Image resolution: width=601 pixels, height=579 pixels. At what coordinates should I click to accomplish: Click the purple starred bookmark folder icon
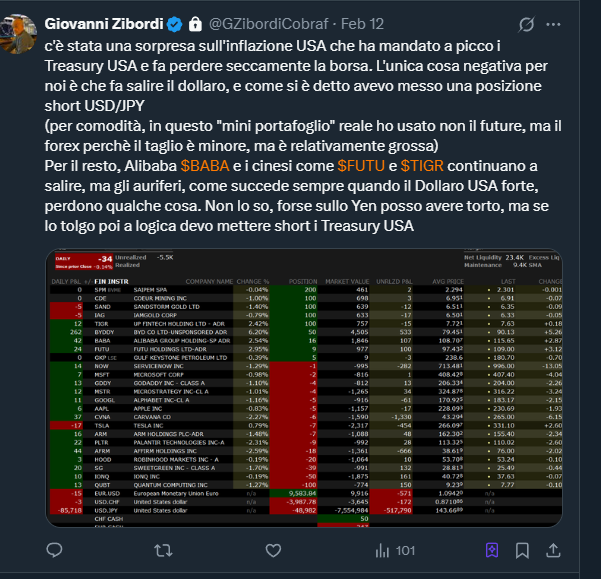click(491, 549)
